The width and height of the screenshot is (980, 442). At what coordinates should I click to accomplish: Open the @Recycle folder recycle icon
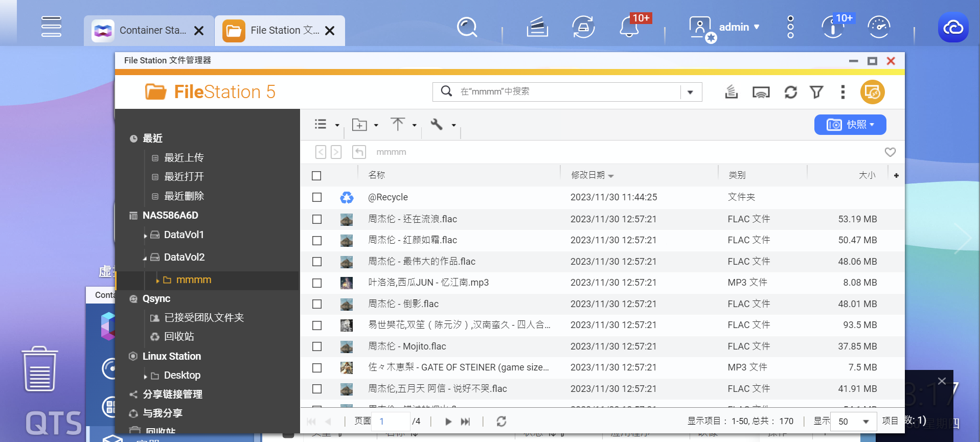347,197
